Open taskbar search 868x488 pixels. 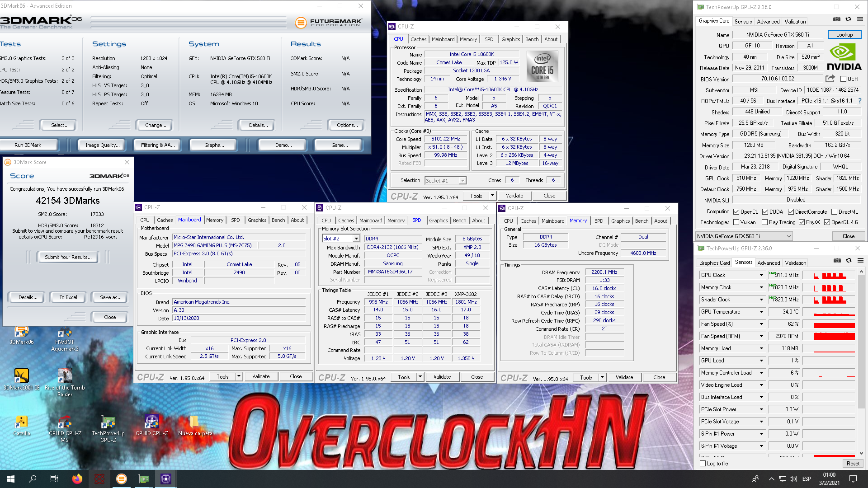coord(33,479)
